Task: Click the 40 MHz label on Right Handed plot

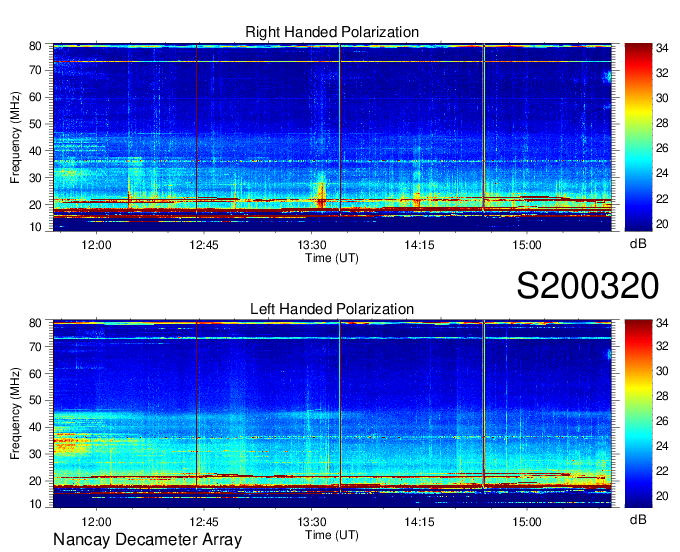Action: pyautogui.click(x=35, y=151)
